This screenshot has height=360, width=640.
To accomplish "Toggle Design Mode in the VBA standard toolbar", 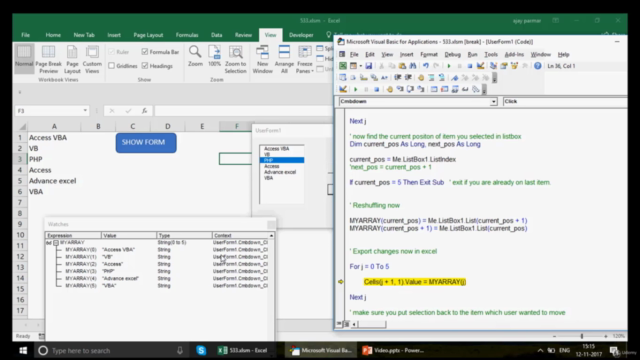I will tap(480, 66).
